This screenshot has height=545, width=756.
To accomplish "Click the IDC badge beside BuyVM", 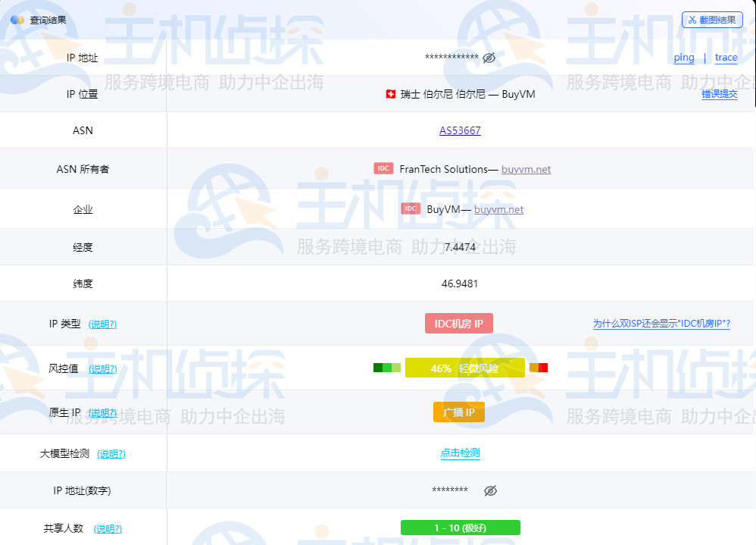I will coord(411,208).
